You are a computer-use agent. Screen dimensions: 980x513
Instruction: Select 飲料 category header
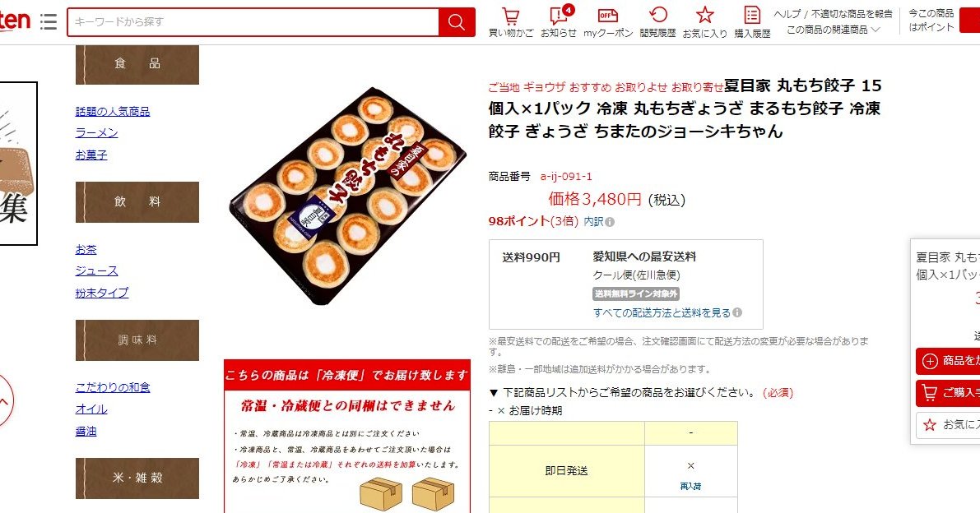[137, 201]
